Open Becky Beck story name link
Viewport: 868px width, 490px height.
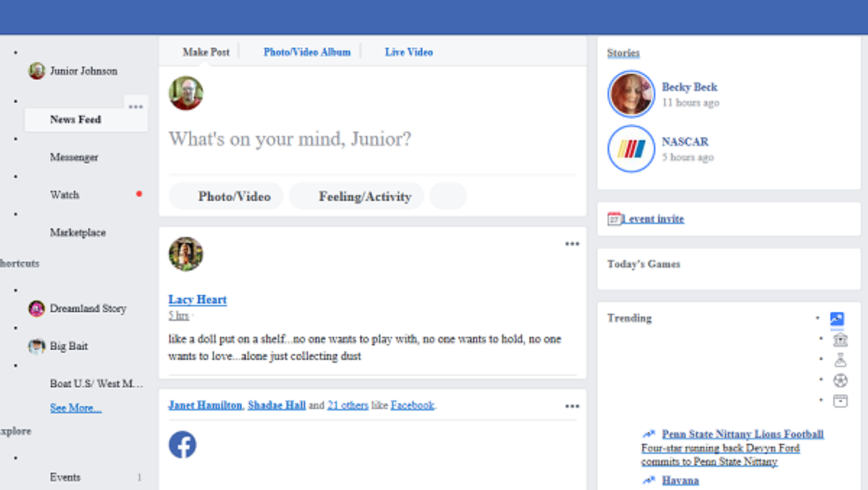click(689, 87)
